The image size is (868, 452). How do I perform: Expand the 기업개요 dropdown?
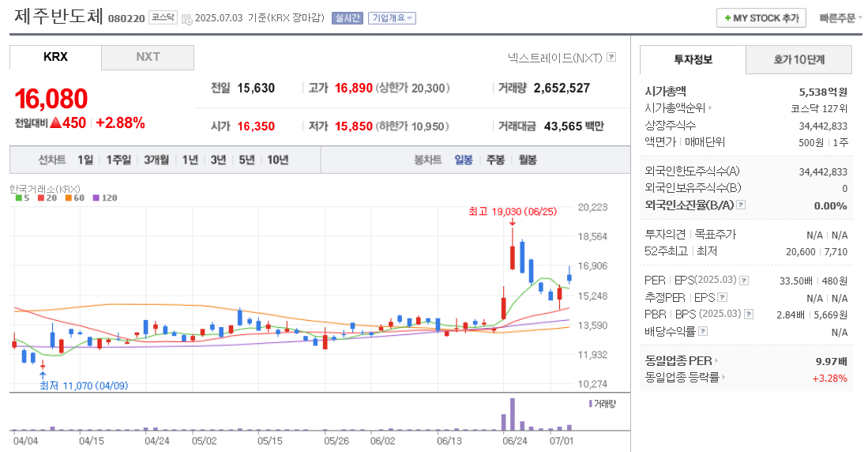point(392,18)
